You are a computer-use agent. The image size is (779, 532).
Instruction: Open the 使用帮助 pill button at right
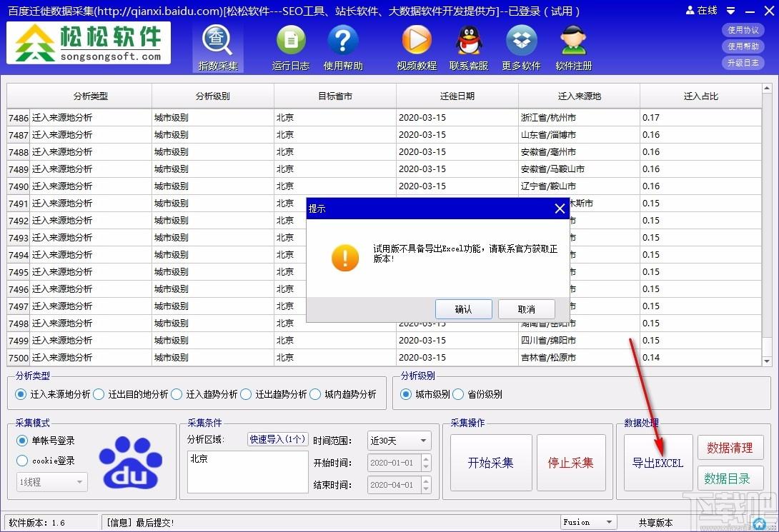tap(743, 46)
